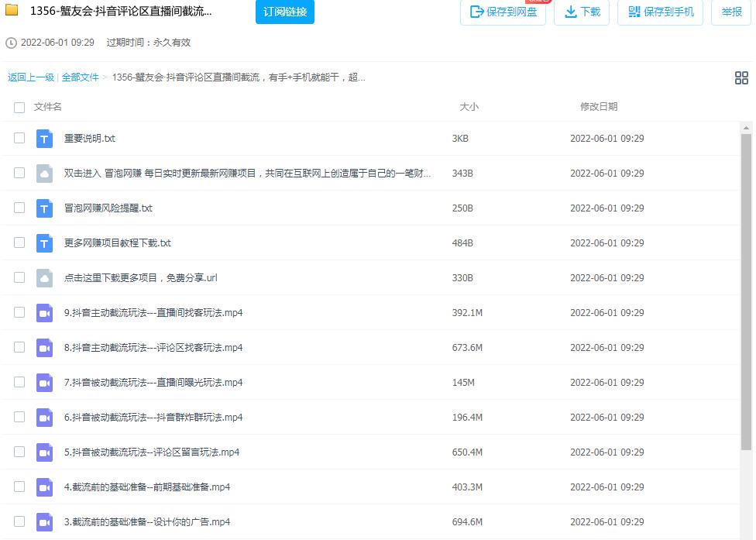Screen dimensions: 756x540
Task: Open file 更多网赚项目教程下载.txt
Action: (x=118, y=243)
